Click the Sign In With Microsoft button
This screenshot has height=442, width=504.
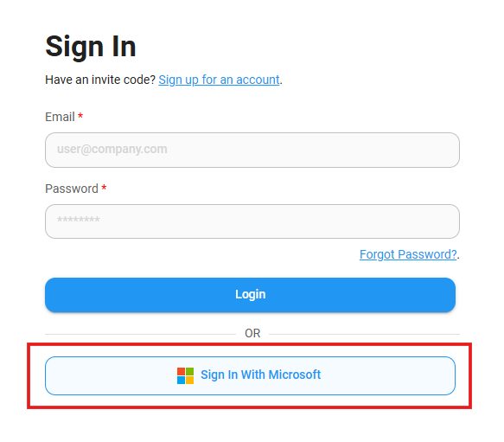pyautogui.click(x=250, y=375)
